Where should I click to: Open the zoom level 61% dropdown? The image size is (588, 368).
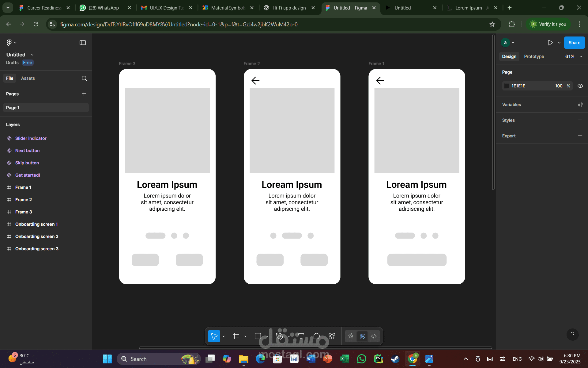[x=574, y=56]
